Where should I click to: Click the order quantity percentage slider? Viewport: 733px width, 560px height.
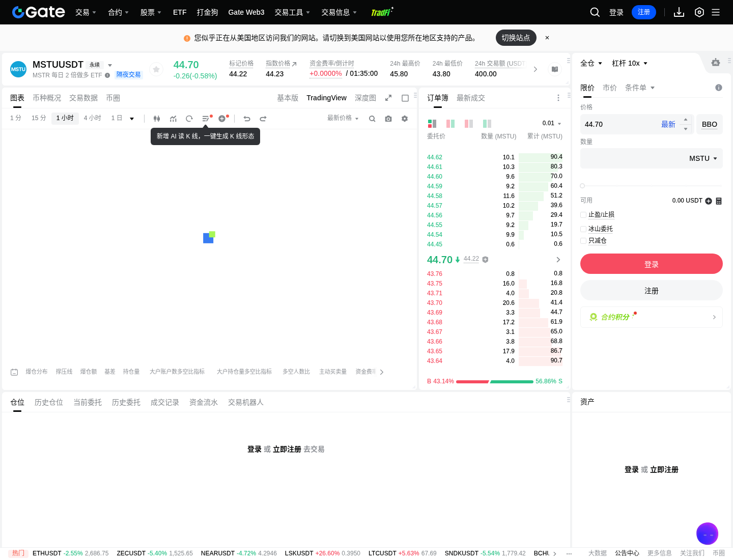click(652, 186)
